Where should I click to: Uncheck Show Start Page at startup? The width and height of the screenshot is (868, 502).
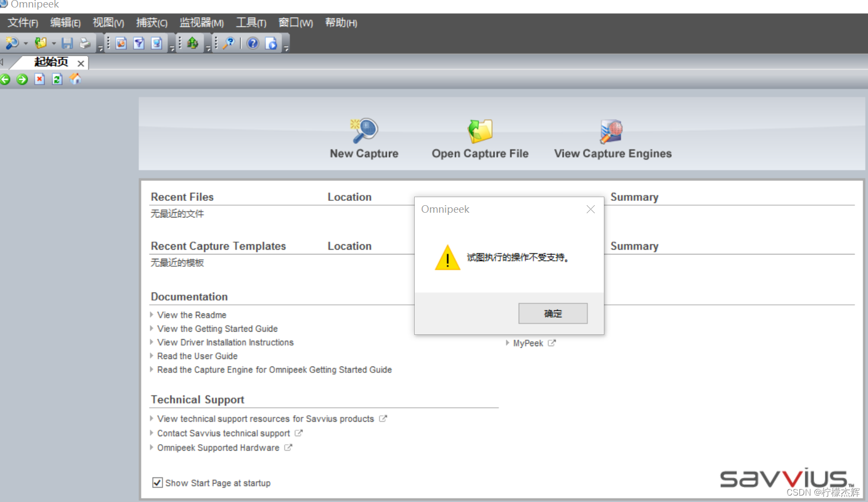158,483
